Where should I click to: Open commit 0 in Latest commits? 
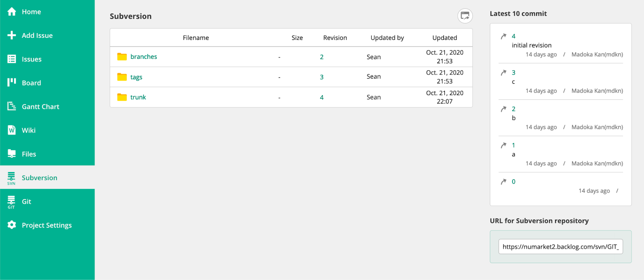tap(513, 182)
